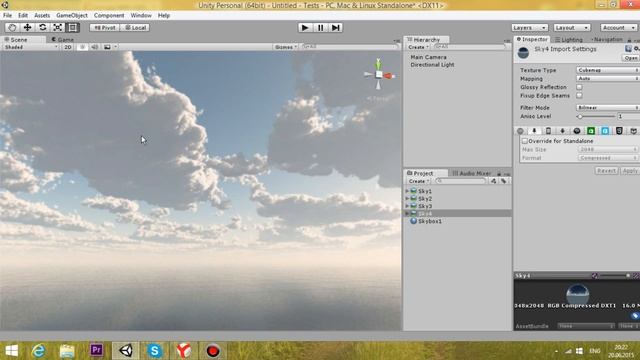Click the scene orientation gizmo
The height and width of the screenshot is (360, 640).
coord(379,74)
